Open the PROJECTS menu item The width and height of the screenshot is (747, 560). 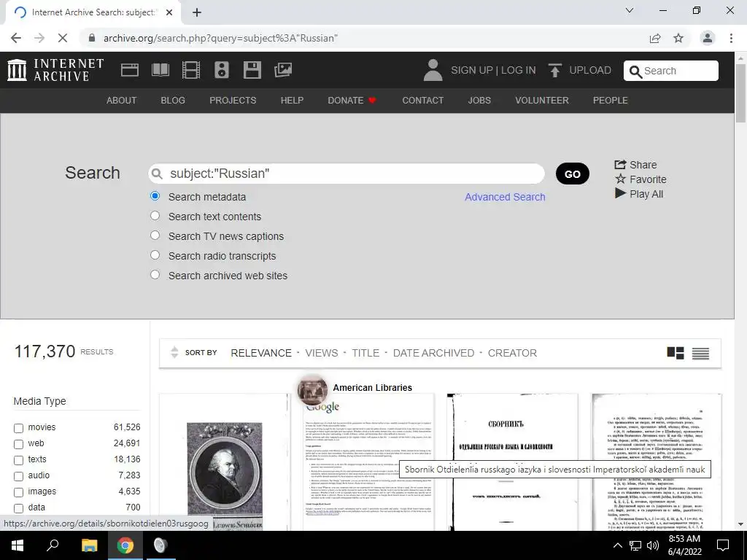233,101
